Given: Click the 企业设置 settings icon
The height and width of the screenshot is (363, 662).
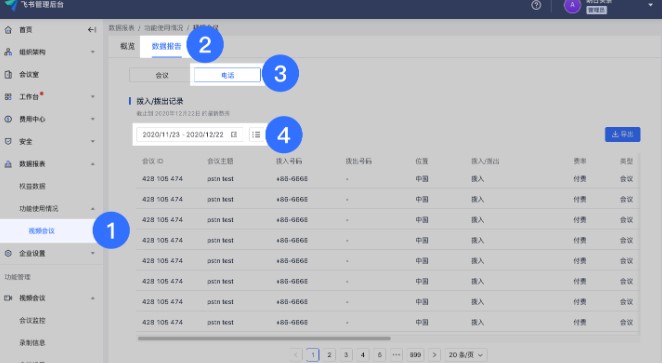Looking at the screenshot, I should [8, 253].
